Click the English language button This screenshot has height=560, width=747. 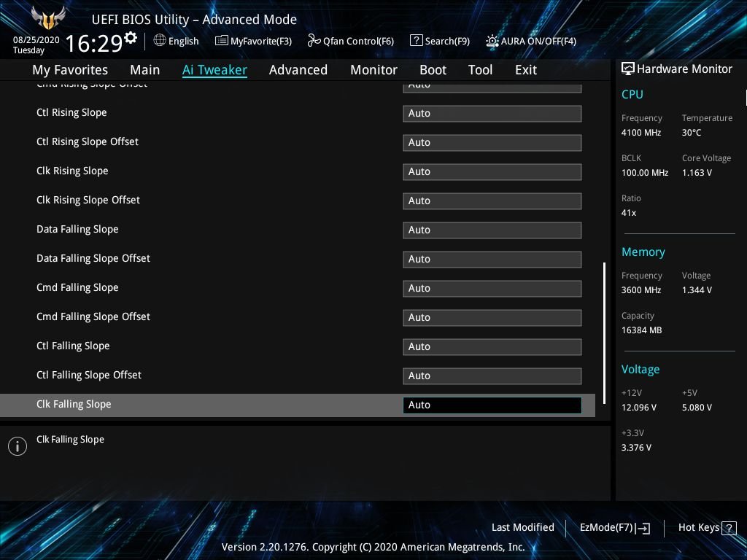(183, 42)
